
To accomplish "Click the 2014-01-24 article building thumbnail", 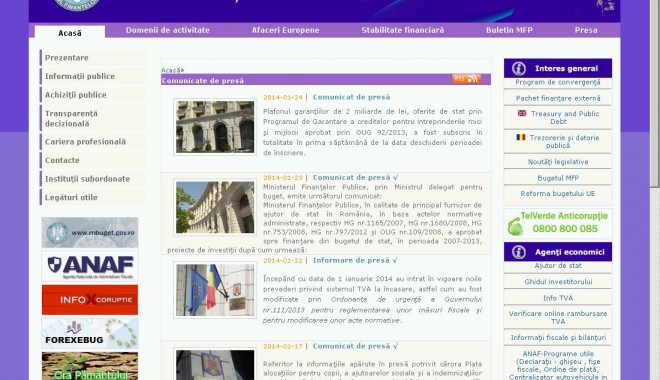I will click(x=215, y=127).
